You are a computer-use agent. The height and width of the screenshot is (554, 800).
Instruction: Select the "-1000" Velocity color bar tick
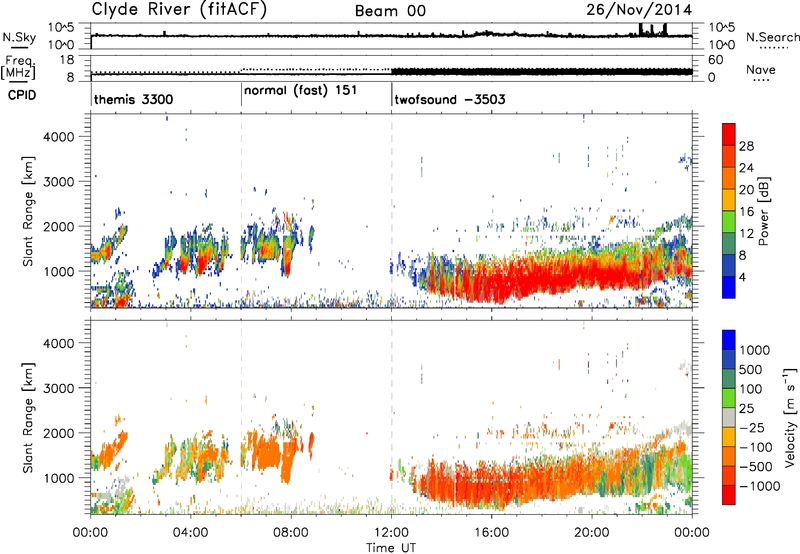coord(759,486)
